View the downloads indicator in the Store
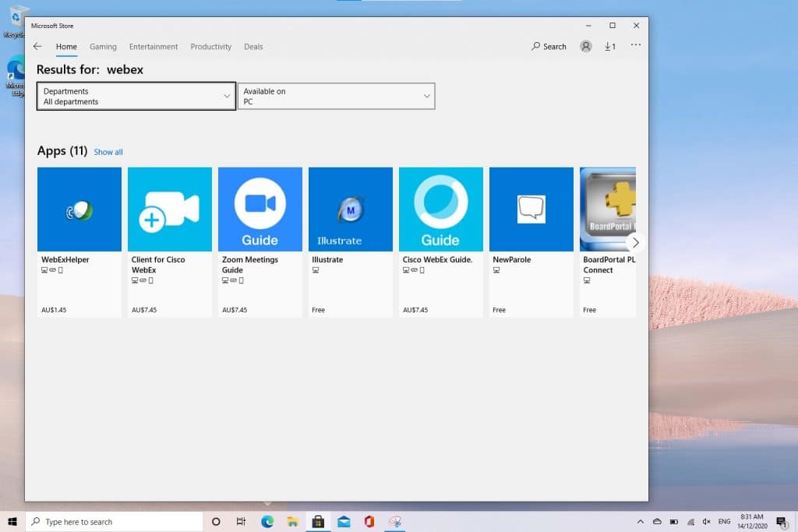This screenshot has width=798, height=532. (610, 46)
